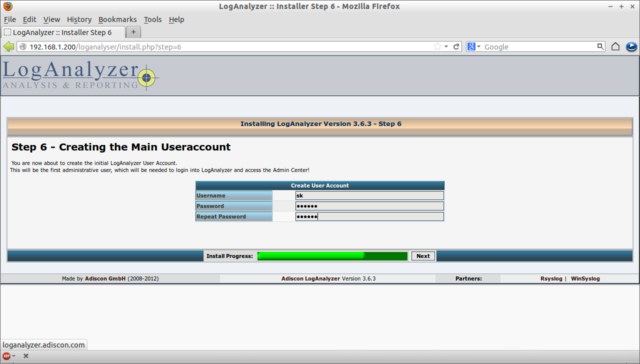Click the green back arrow button
This screenshot has width=640, height=364.
click(8, 46)
